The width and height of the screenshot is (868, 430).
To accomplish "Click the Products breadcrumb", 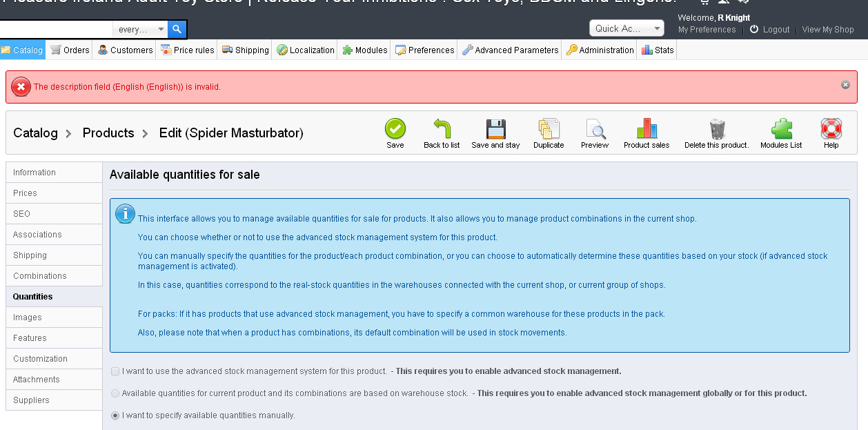I will (108, 133).
